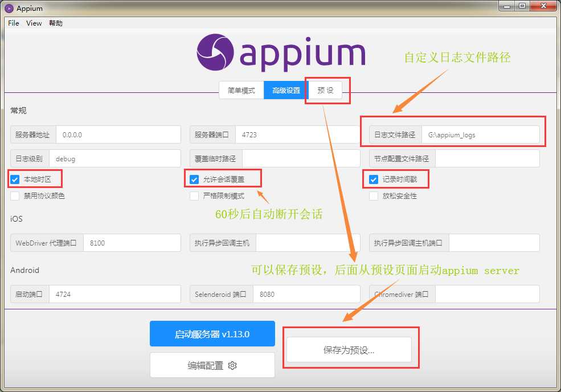Viewport: 561px width, 392px height.
Task: Enable the 禁用协议颜色 checkbox
Action: 15,196
